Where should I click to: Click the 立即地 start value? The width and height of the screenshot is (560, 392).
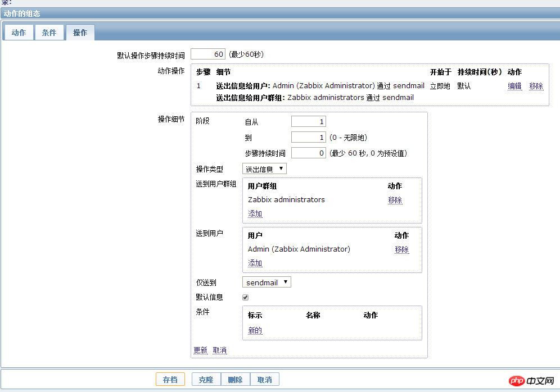click(x=440, y=86)
